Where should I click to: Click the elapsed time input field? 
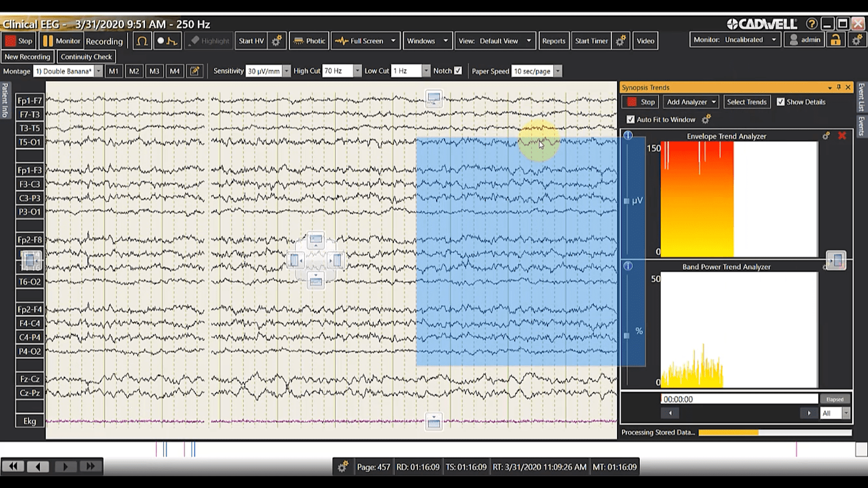(x=739, y=399)
